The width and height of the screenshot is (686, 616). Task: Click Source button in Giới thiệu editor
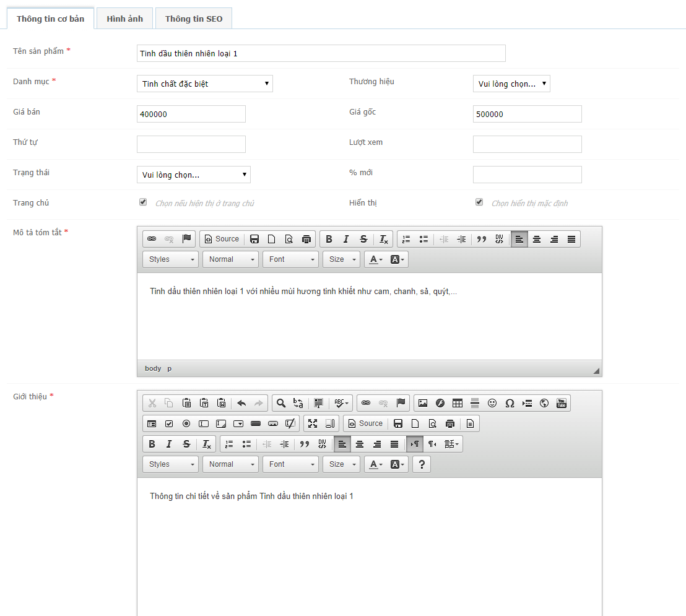pos(366,423)
